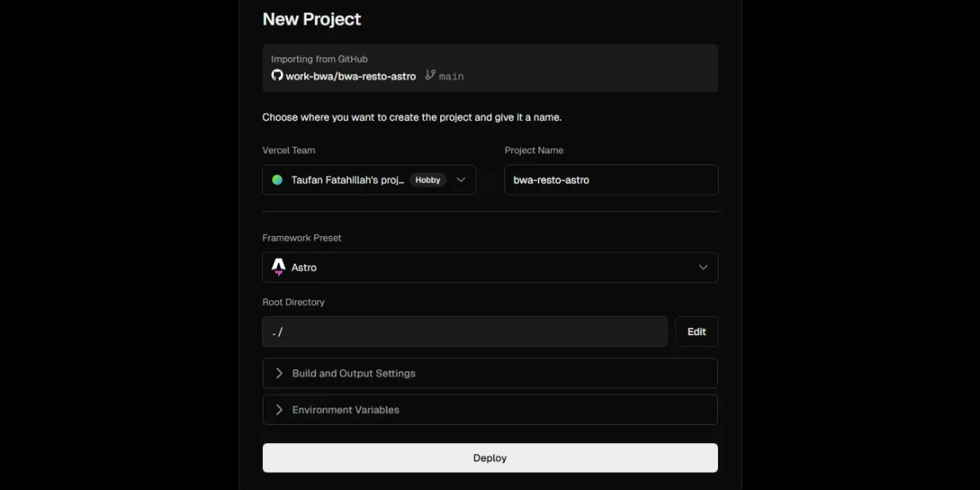980x490 pixels.
Task: Click the Edit button next to Root Directory
Action: click(x=696, y=331)
